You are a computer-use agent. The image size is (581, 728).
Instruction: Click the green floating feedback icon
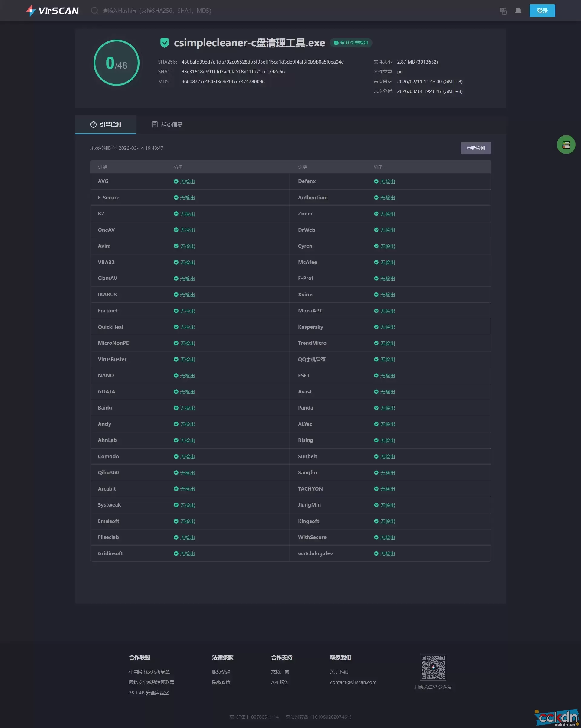point(566,145)
